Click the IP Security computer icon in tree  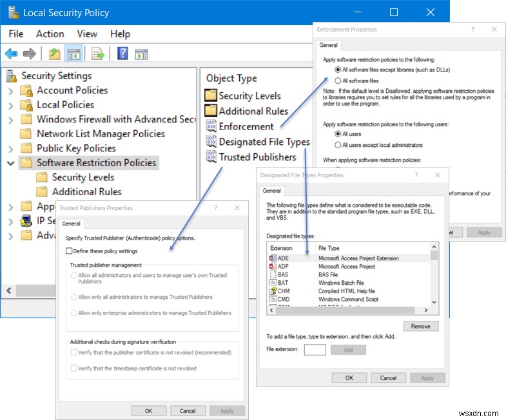point(26,221)
